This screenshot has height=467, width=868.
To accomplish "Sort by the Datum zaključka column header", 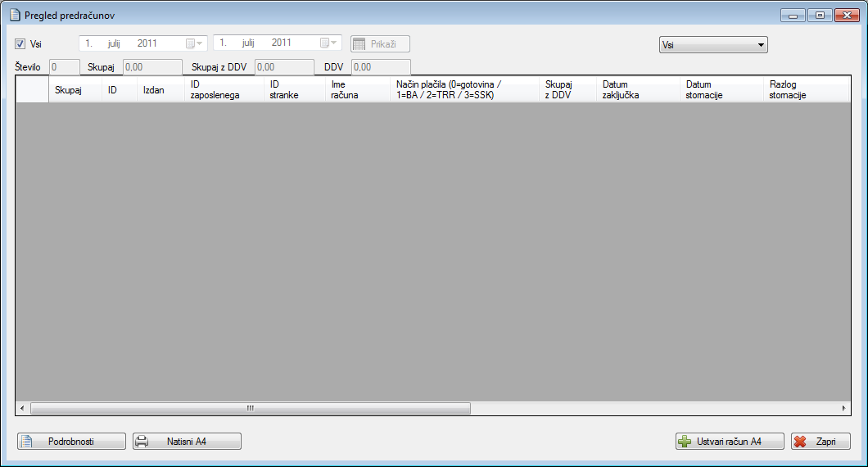I will click(x=638, y=90).
